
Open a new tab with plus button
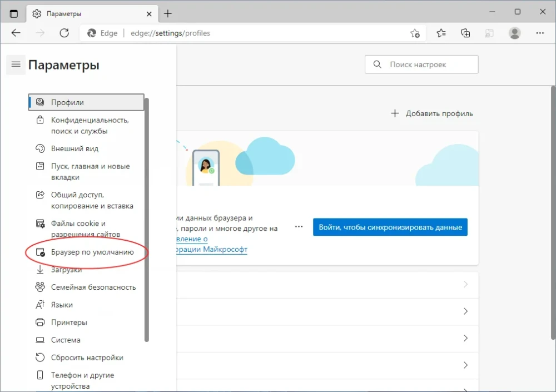(168, 13)
